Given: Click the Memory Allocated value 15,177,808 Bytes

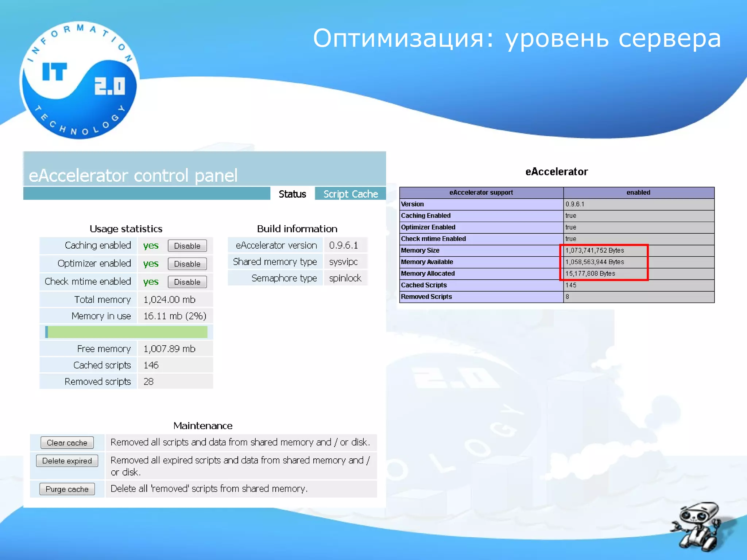Looking at the screenshot, I should [590, 273].
